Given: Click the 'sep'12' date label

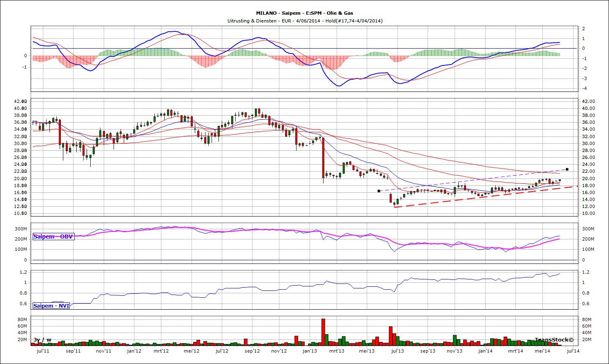Looking at the screenshot, I should (x=252, y=351).
